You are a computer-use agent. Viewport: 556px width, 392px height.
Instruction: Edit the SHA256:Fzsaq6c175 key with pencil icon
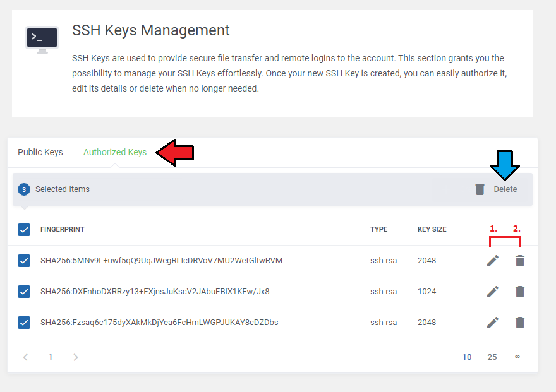[x=493, y=323]
